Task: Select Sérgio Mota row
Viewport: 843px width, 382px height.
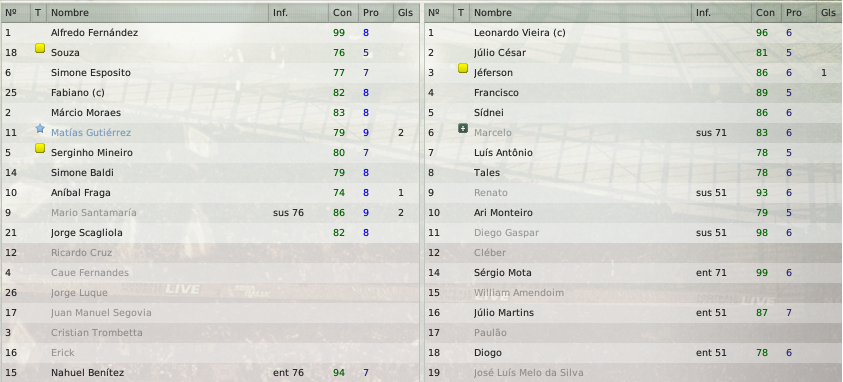Action: [x=633, y=273]
